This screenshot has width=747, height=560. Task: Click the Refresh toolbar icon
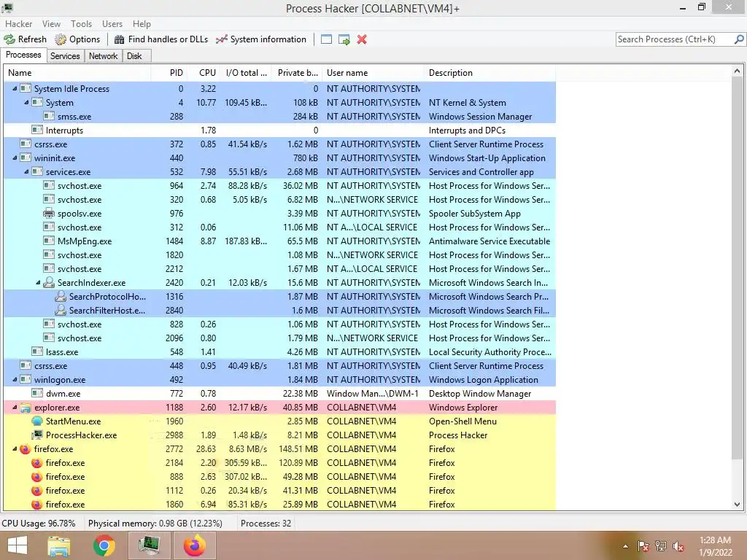9,39
